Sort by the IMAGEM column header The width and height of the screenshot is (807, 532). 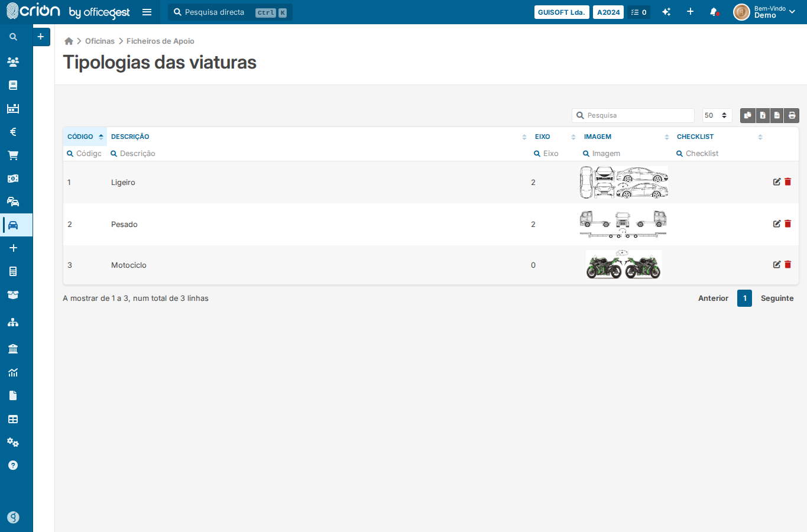pos(626,137)
